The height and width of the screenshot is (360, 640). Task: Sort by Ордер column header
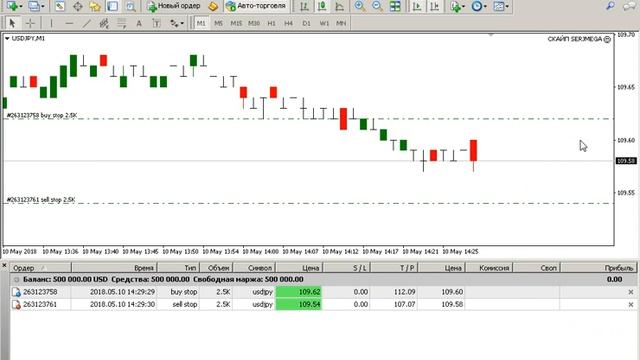(x=41, y=268)
